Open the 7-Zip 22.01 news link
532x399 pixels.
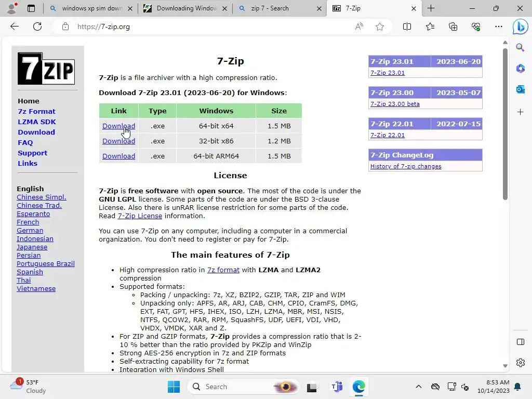[388, 135]
